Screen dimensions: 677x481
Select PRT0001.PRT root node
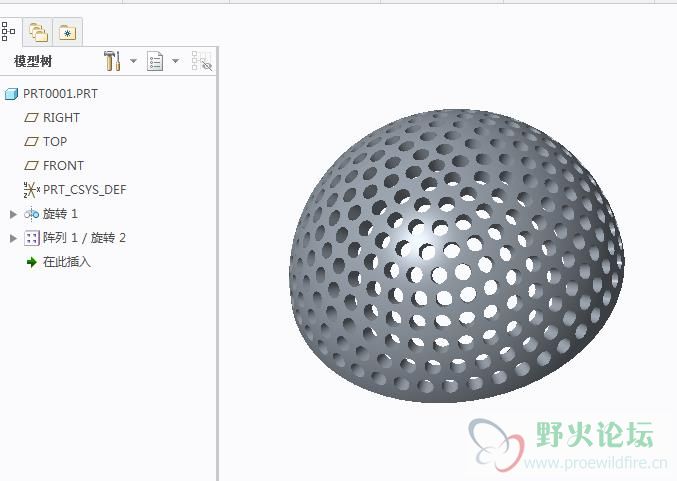tap(60, 94)
